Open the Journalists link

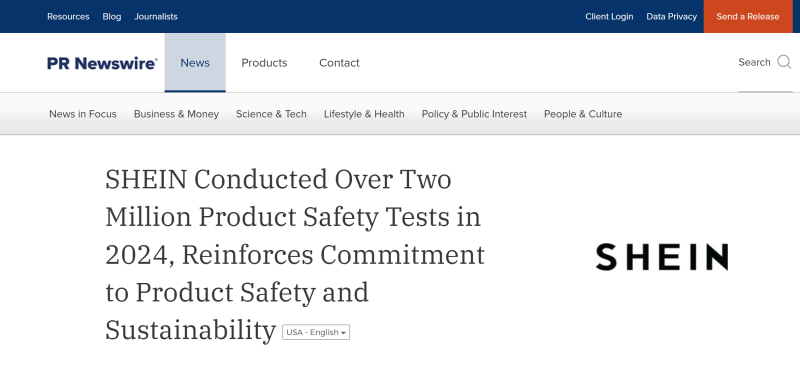156,16
